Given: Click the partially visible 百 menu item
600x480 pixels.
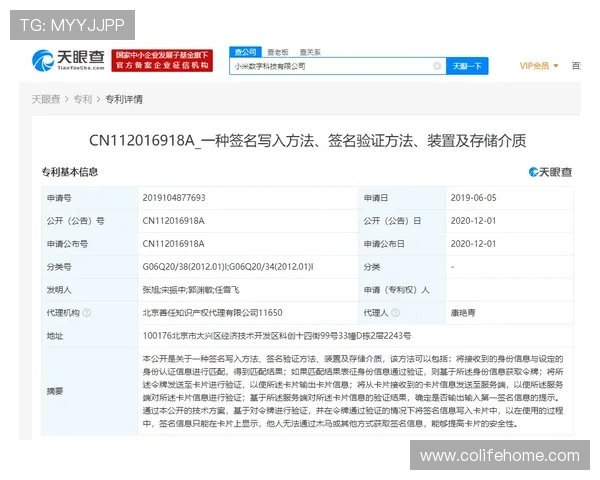Looking at the screenshot, I should point(576,66).
